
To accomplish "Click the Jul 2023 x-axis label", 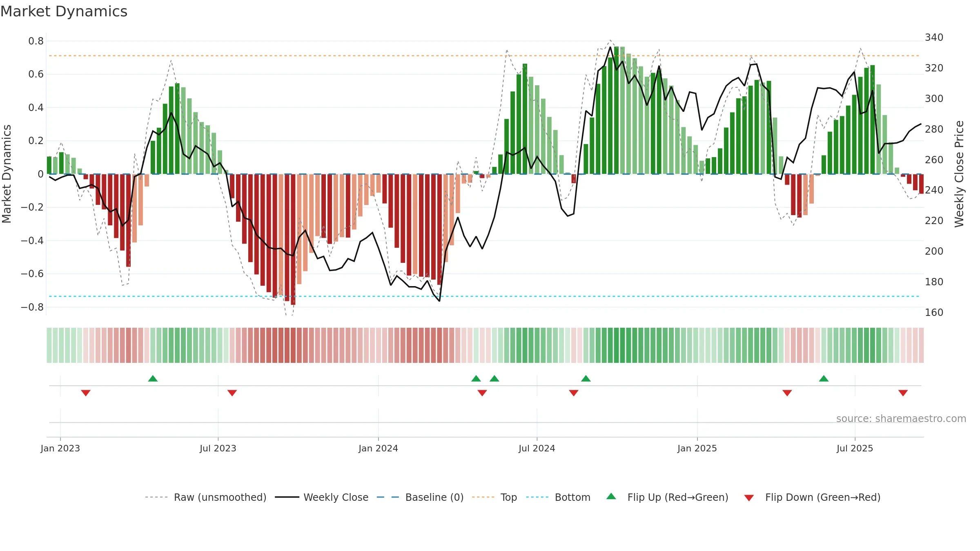I will tap(218, 448).
